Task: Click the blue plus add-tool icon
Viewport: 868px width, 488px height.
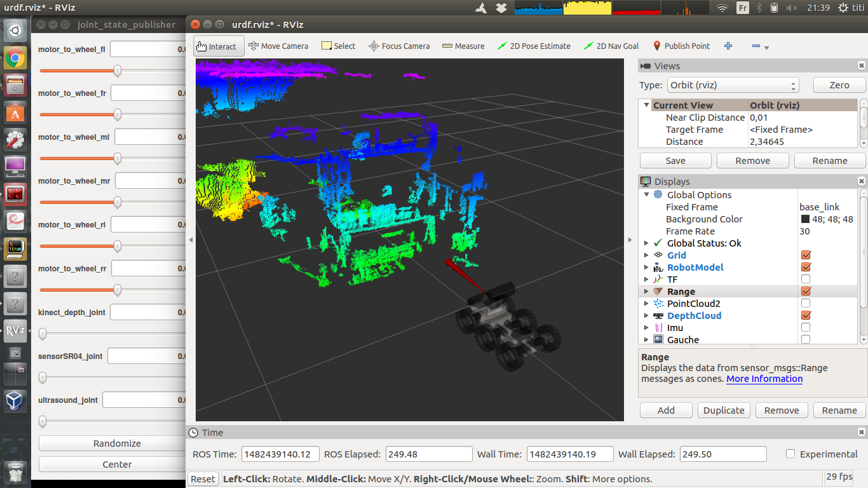Action: tap(728, 46)
